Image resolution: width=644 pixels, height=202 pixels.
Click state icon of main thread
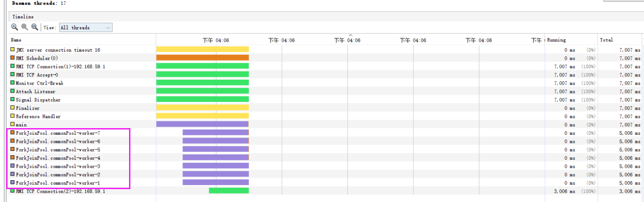click(x=12, y=125)
